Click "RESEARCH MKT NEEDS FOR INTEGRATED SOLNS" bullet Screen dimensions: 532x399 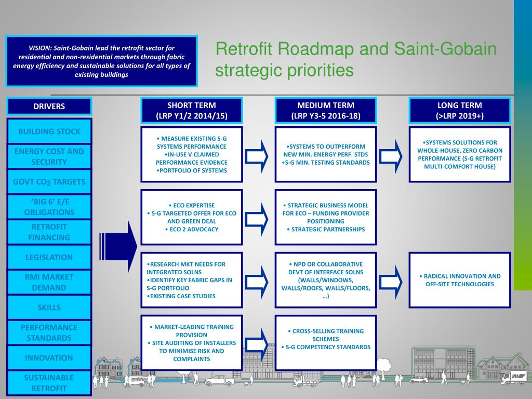[x=186, y=268]
